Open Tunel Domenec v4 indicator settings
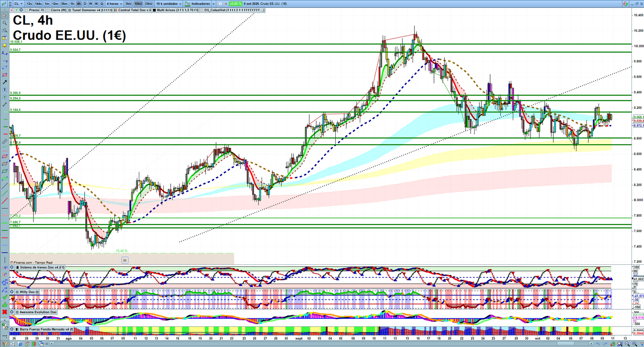The image size is (644, 347). pyautogui.click(x=90, y=10)
